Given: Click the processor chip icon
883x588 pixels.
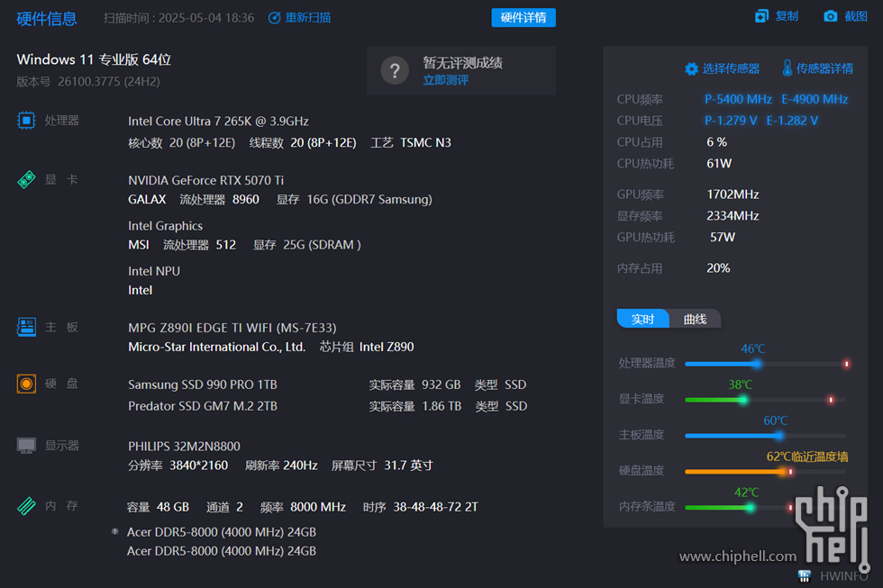Looking at the screenshot, I should tap(26, 121).
